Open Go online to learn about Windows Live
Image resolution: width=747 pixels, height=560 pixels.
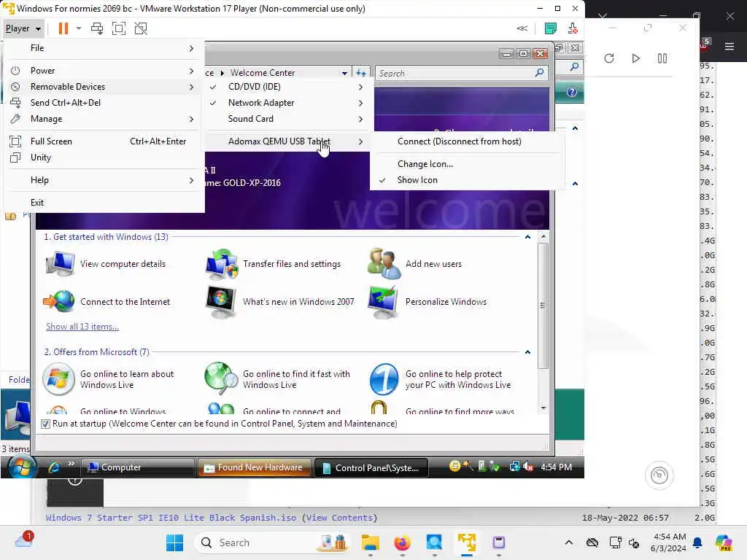[x=109, y=379]
